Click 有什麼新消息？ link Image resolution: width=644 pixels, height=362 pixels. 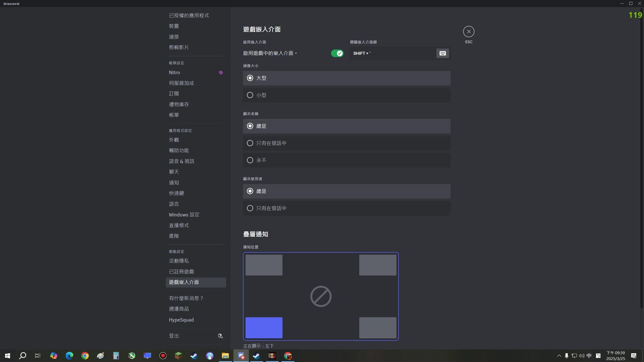(x=196, y=298)
